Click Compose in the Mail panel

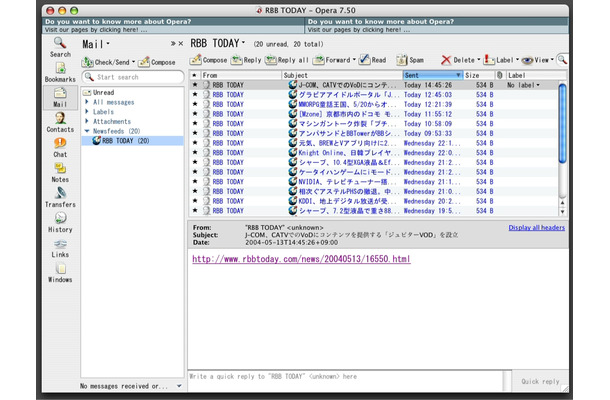coord(157,62)
